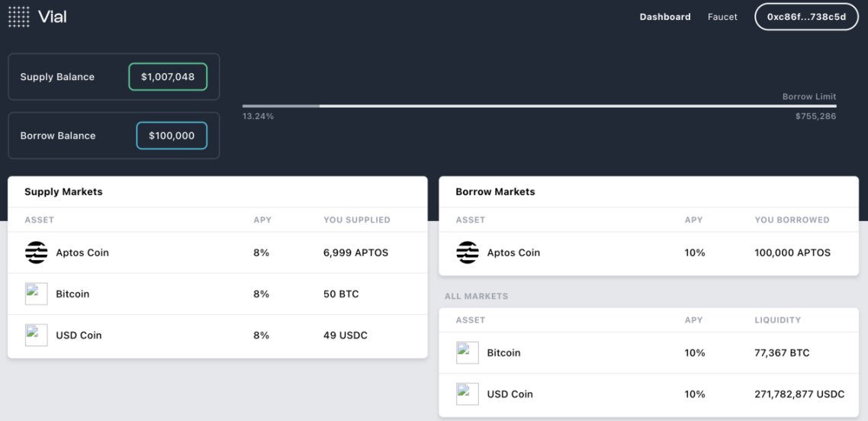Select the 49 USDC supplied amount
868x421 pixels.
pyautogui.click(x=346, y=336)
